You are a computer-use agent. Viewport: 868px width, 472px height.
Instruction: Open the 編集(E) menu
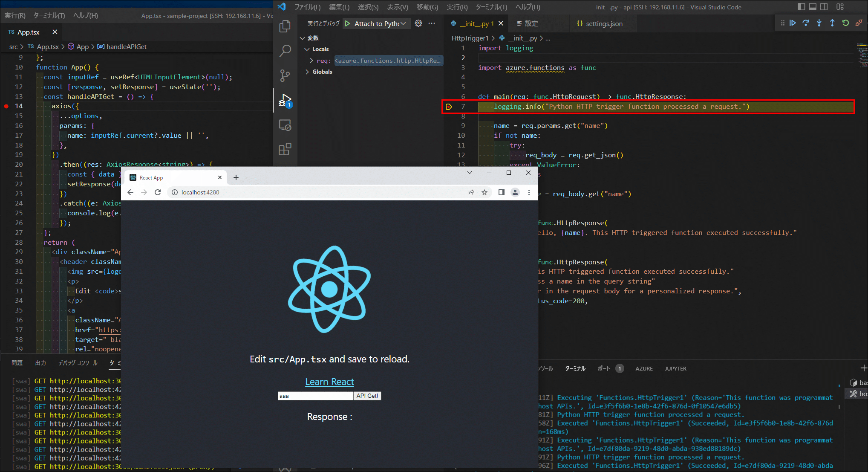(x=339, y=7)
